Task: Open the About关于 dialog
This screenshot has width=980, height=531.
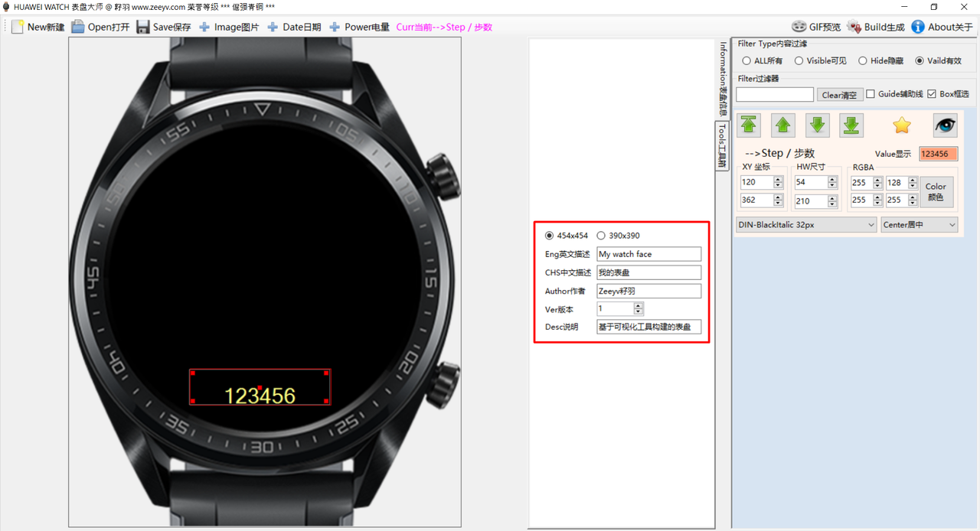Action: pyautogui.click(x=942, y=27)
